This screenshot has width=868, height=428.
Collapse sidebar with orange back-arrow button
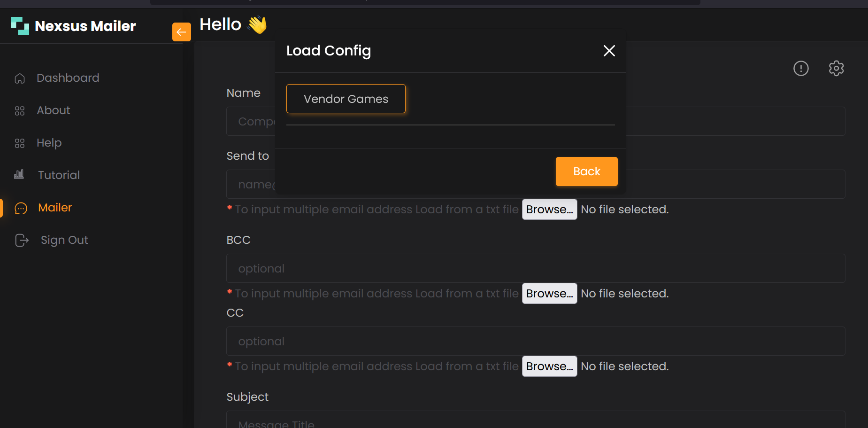[182, 32]
